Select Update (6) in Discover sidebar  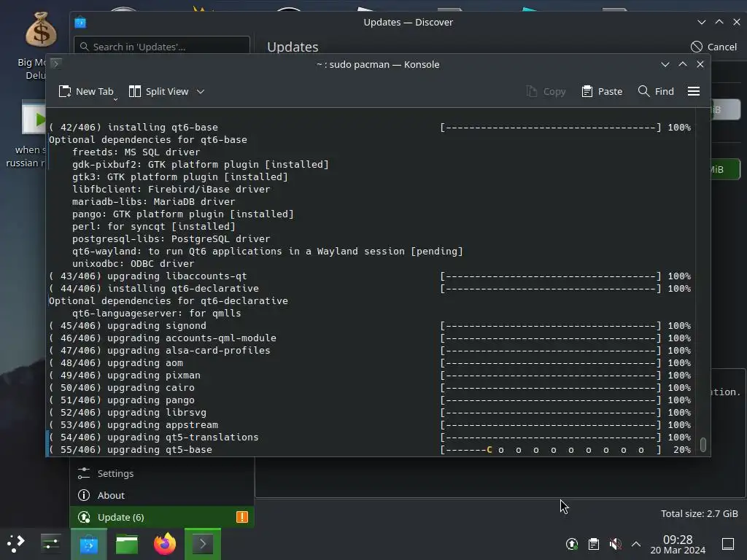pyautogui.click(x=162, y=517)
